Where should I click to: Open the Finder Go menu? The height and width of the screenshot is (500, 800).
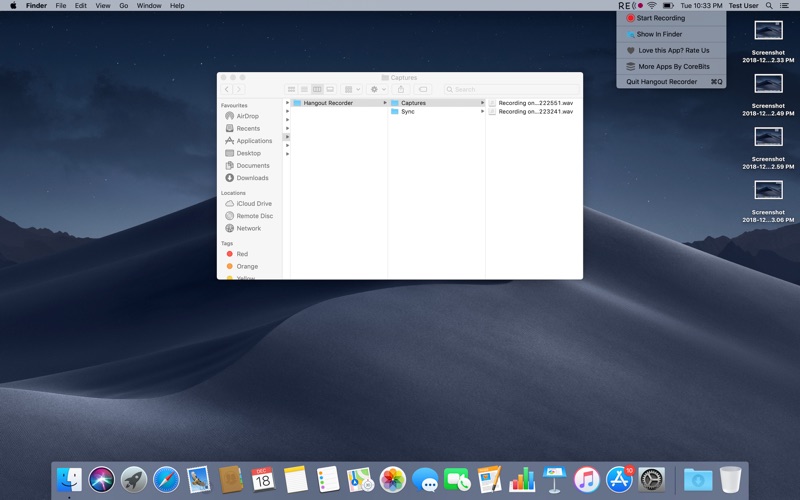[123, 6]
